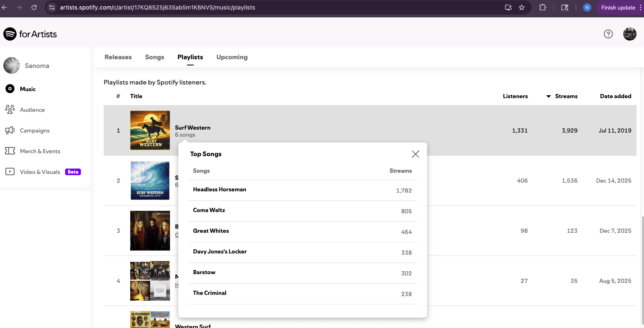Open the browser extensions puzzle icon
Screen dimensions: 644x328
tap(542, 7)
